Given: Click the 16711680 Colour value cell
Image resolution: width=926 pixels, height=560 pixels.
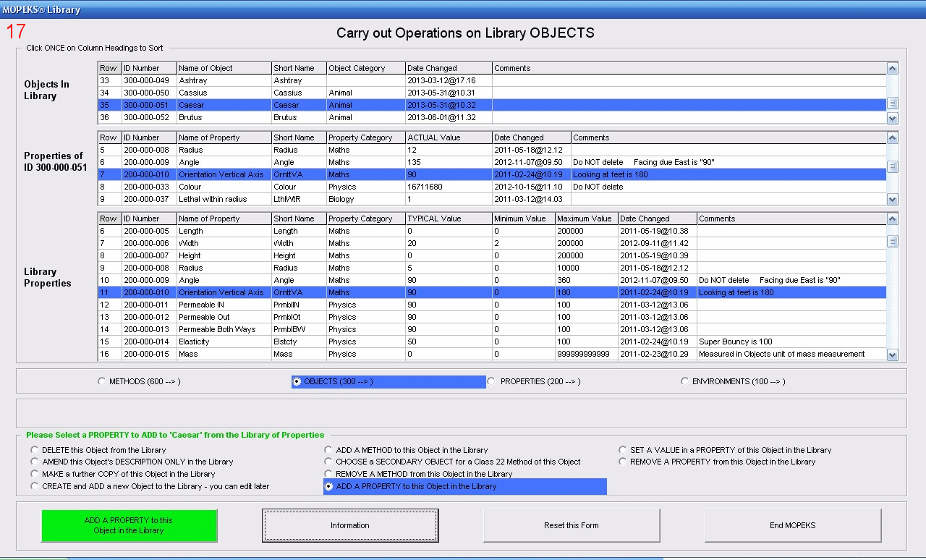Looking at the screenshot, I should [x=449, y=187].
